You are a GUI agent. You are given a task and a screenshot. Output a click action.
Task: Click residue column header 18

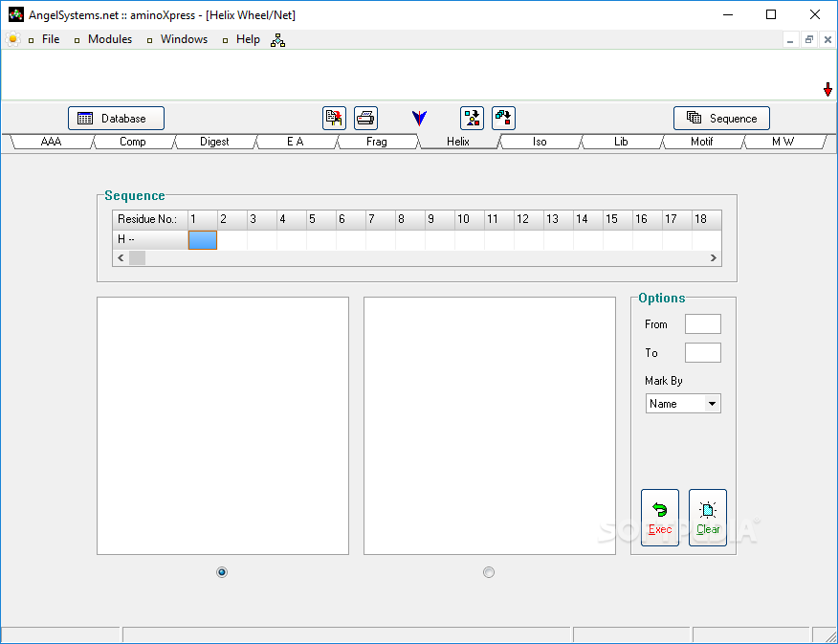[x=707, y=219]
